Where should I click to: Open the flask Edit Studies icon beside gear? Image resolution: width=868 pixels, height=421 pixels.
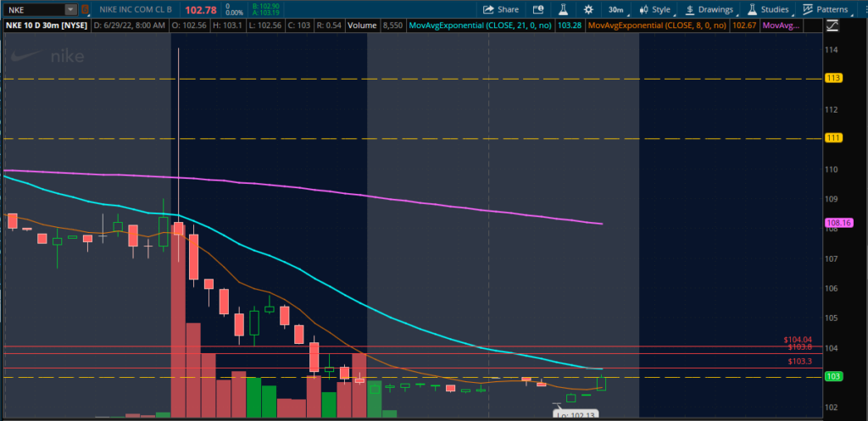[564, 9]
